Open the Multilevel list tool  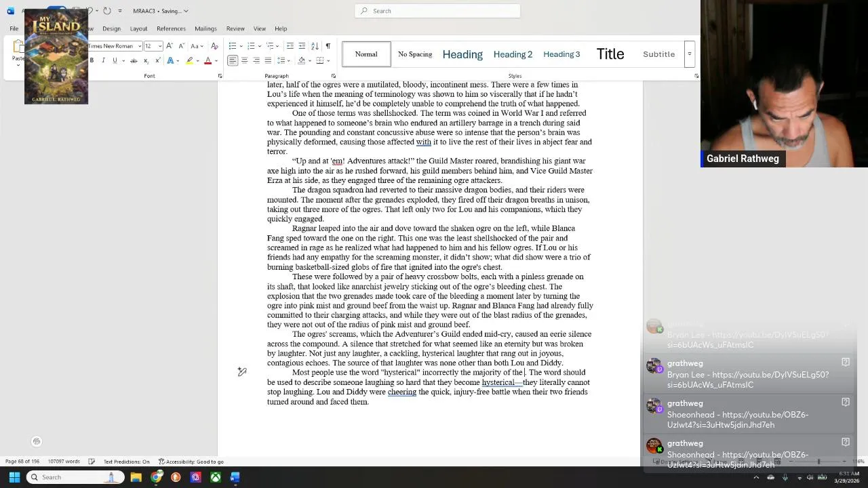(x=270, y=46)
